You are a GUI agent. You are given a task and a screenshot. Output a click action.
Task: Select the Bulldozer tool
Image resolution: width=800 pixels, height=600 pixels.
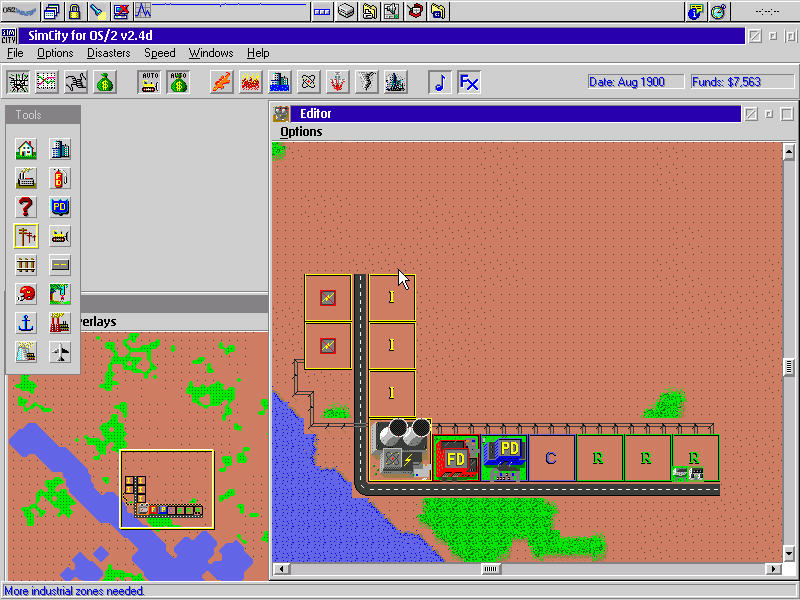(x=60, y=236)
